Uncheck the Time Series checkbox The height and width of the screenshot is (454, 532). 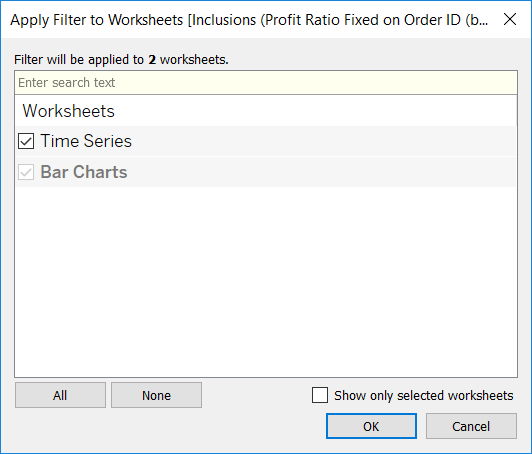coord(26,141)
